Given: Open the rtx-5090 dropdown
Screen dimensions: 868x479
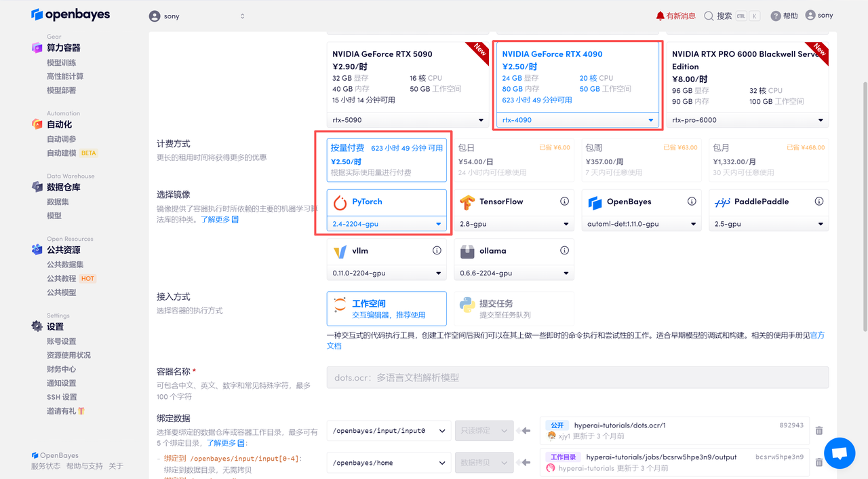Looking at the screenshot, I should 408,120.
